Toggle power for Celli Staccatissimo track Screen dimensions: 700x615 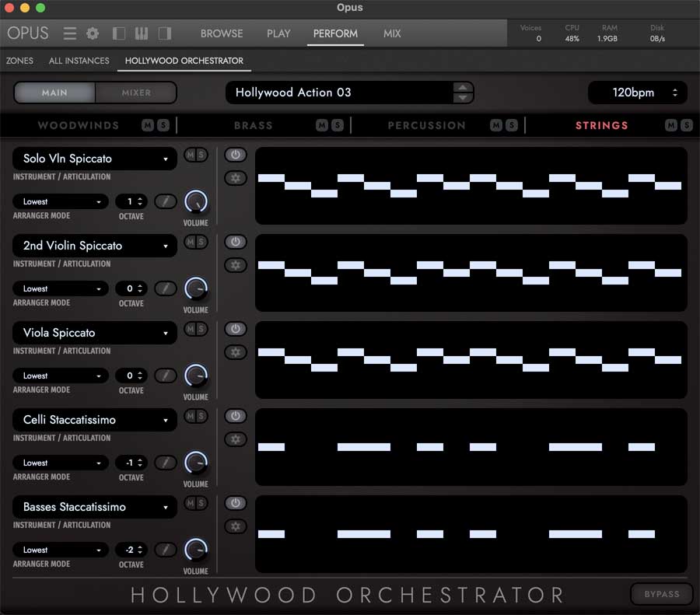(x=235, y=416)
